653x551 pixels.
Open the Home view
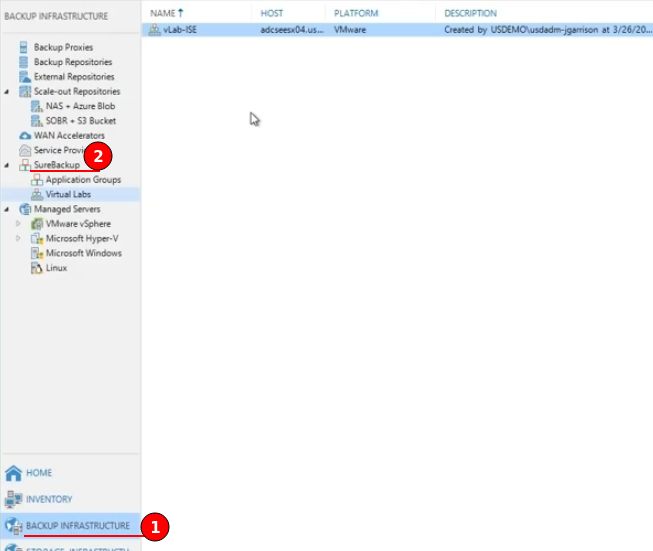coord(39,473)
